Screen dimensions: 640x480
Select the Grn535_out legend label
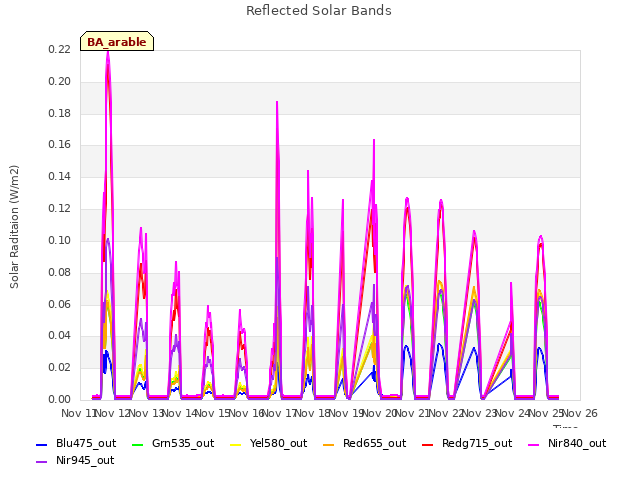coord(183,444)
